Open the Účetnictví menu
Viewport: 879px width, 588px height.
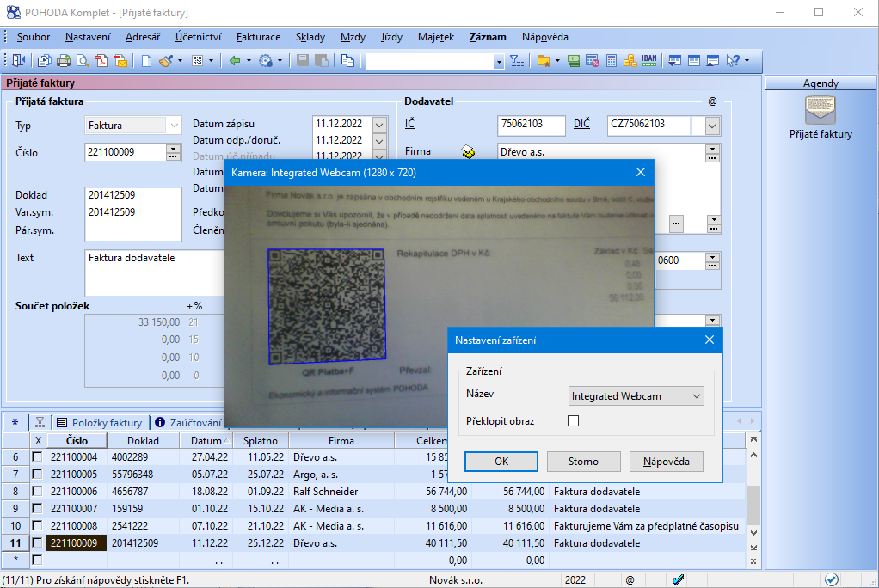pyautogui.click(x=198, y=37)
